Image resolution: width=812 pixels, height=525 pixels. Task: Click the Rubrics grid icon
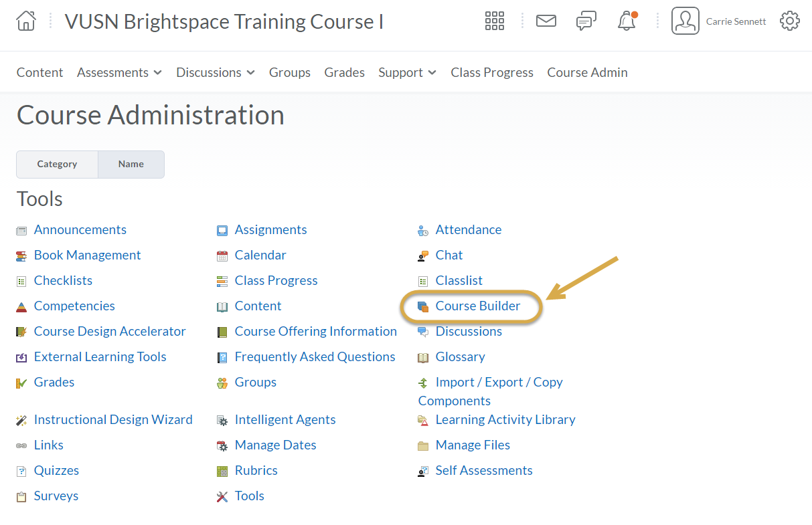(x=222, y=471)
